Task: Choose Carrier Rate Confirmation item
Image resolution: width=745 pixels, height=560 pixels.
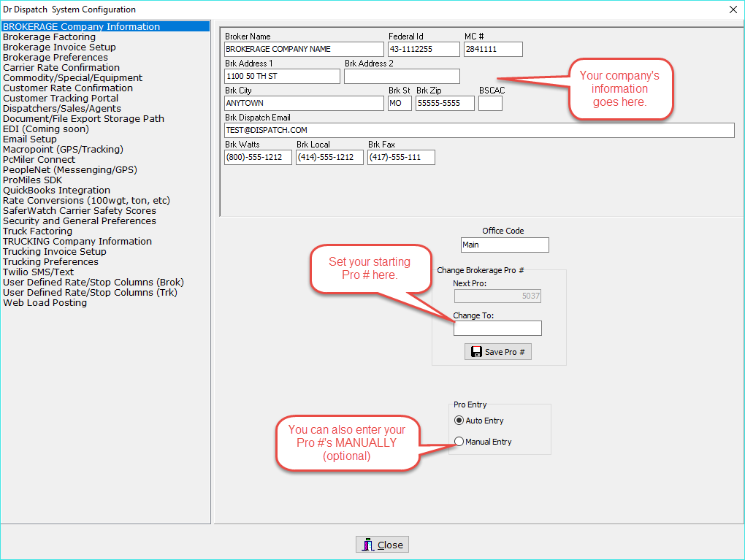Action: [61, 67]
